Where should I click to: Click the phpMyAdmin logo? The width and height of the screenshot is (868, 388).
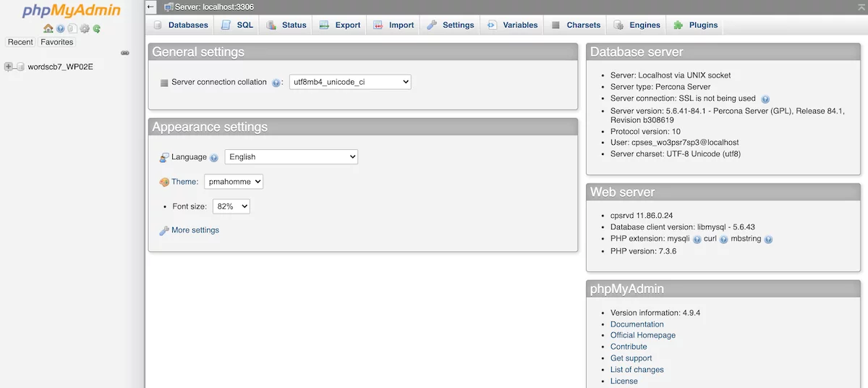[72, 11]
